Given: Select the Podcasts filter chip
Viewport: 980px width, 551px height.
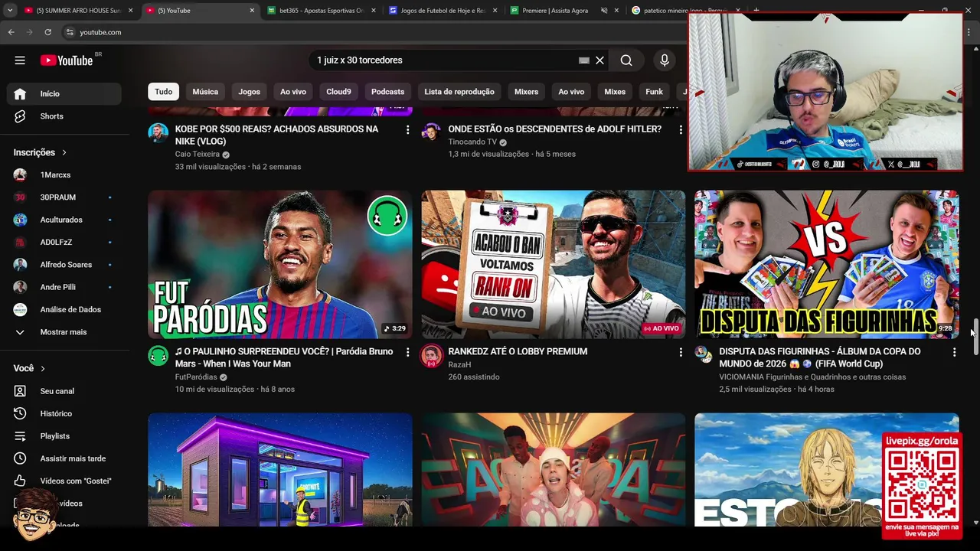Looking at the screenshot, I should click(387, 92).
